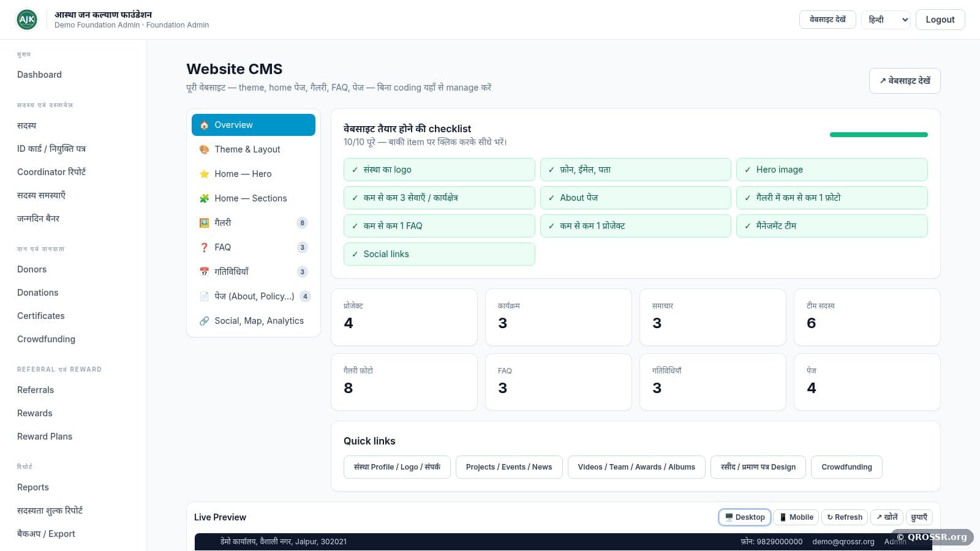Click the मैनेजमेंट टीम checklist item
Screen dimensions: 980x551
(832, 226)
